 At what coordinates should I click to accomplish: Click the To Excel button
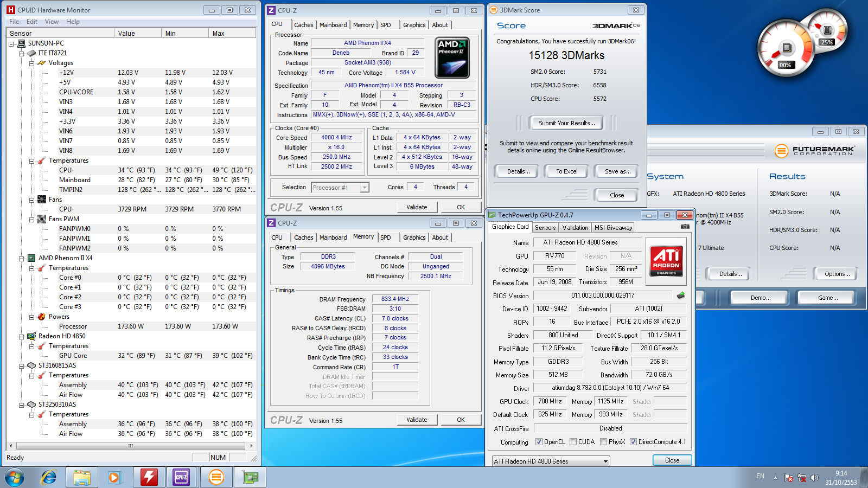click(x=566, y=171)
